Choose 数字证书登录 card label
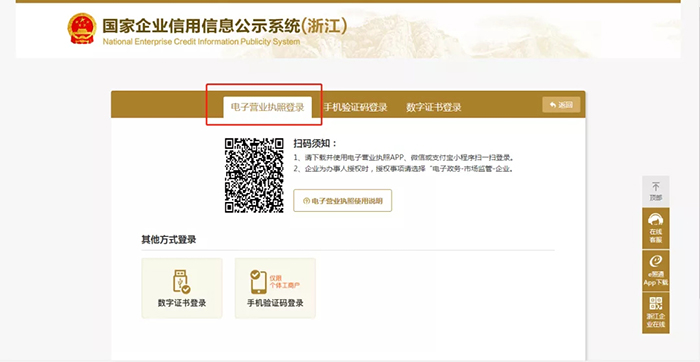The width and height of the screenshot is (700, 362). click(182, 303)
